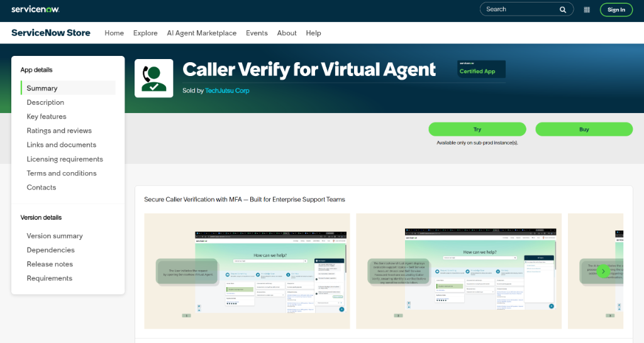Open Release notes in Version details
Screen dimensions: 644x343
[50, 264]
